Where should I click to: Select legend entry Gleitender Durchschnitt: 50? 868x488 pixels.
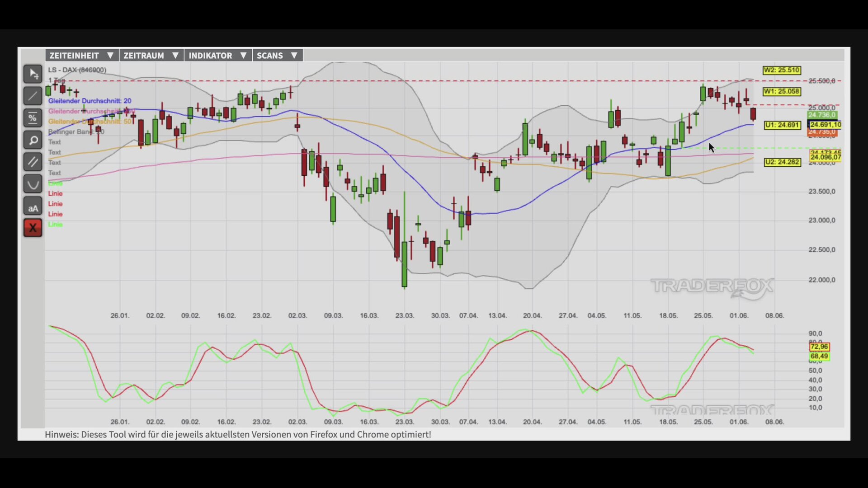point(90,122)
